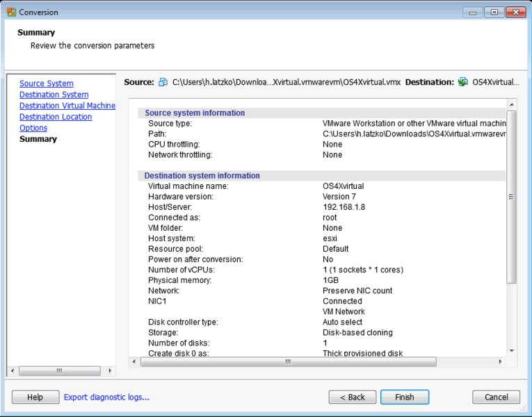
Task: Click the source VM file icon
Action: click(x=163, y=82)
